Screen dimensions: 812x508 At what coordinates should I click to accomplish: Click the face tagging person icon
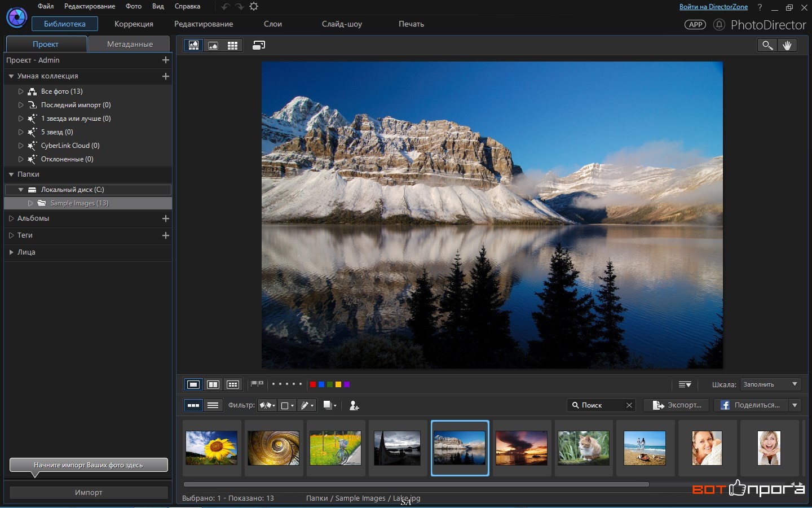coord(354,405)
